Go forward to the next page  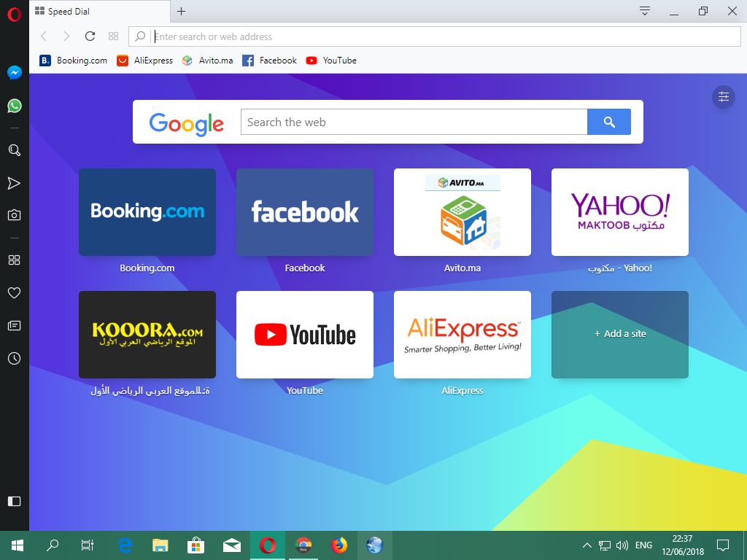[x=66, y=36]
